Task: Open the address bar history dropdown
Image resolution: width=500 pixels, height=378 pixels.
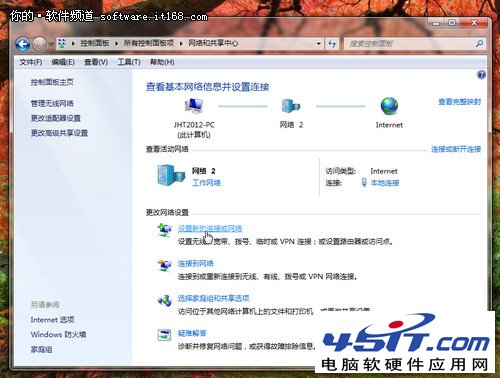Action: [319, 44]
